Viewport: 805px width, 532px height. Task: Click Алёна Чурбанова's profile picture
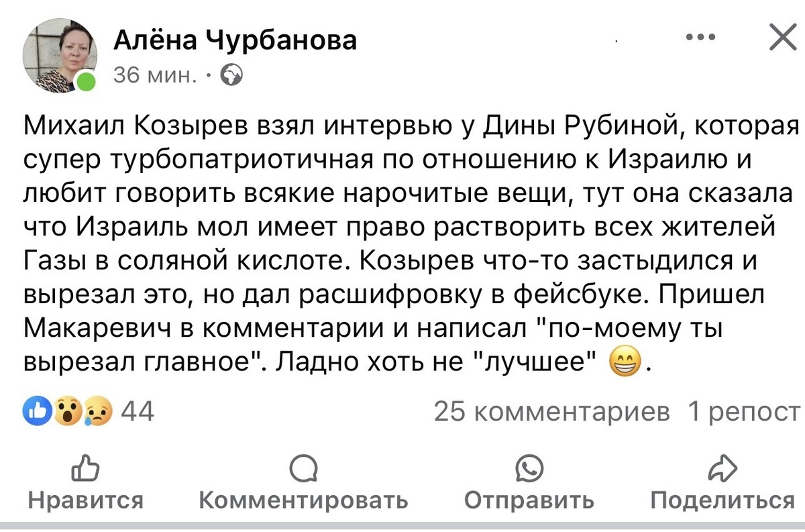point(60,54)
